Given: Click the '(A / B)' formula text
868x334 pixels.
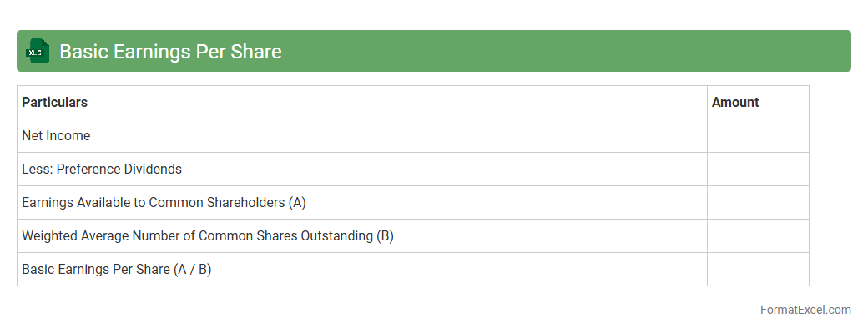Looking at the screenshot, I should pyautogui.click(x=193, y=270).
